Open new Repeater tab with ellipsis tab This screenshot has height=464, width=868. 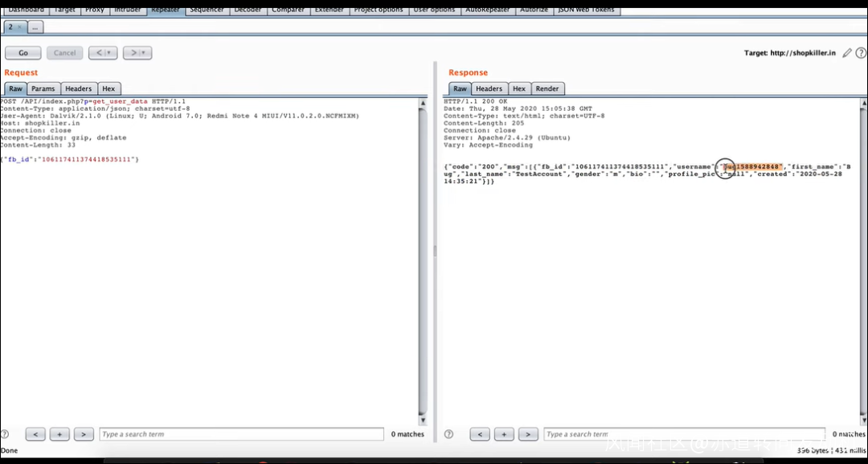[x=36, y=27]
